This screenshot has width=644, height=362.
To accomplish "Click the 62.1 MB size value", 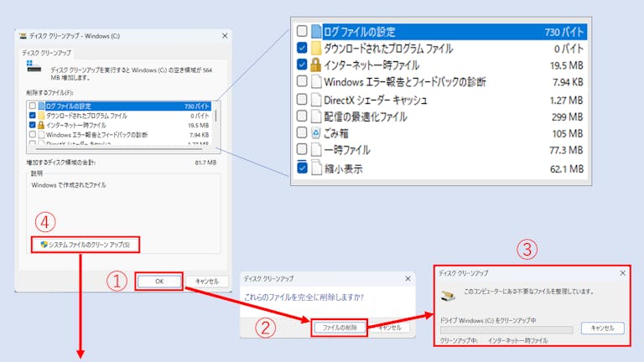I will (566, 168).
